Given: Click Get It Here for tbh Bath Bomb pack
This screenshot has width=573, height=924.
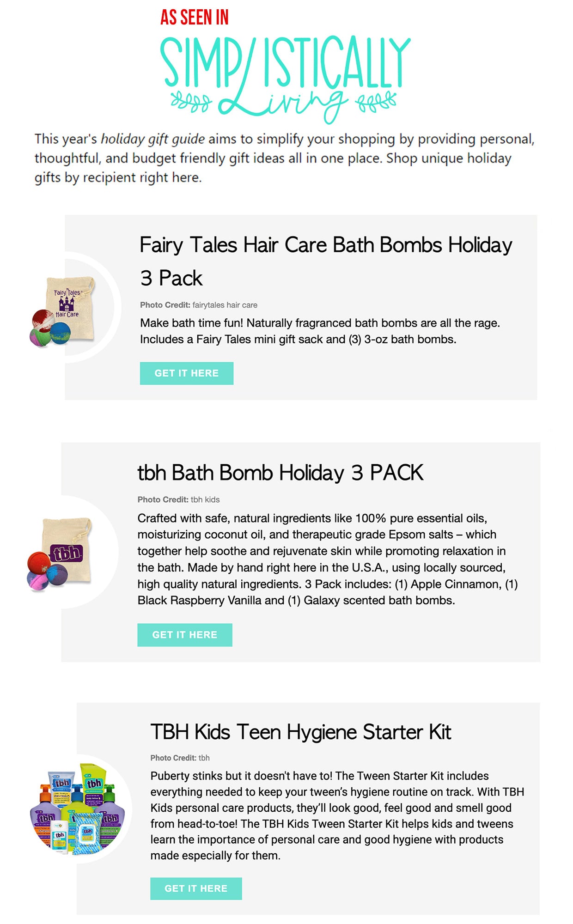Looking at the screenshot, I should [185, 635].
